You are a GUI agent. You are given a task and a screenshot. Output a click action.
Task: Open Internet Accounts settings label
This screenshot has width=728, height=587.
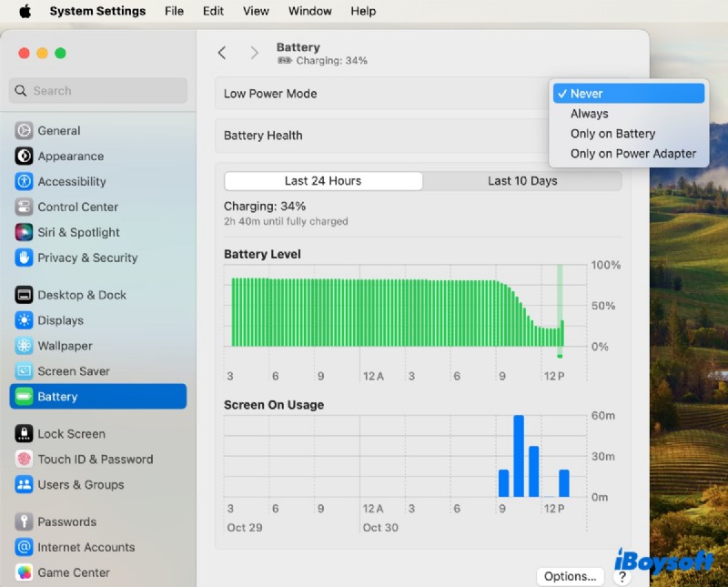pos(86,547)
